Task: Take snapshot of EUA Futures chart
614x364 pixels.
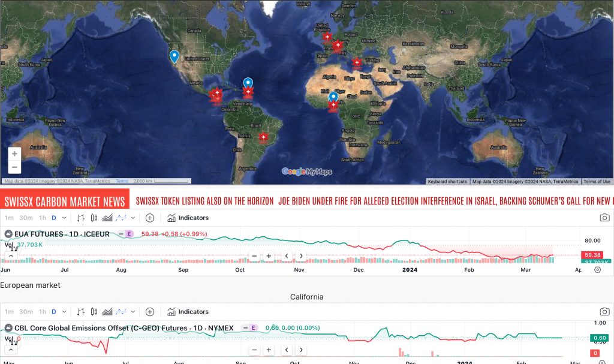Action: tap(605, 218)
